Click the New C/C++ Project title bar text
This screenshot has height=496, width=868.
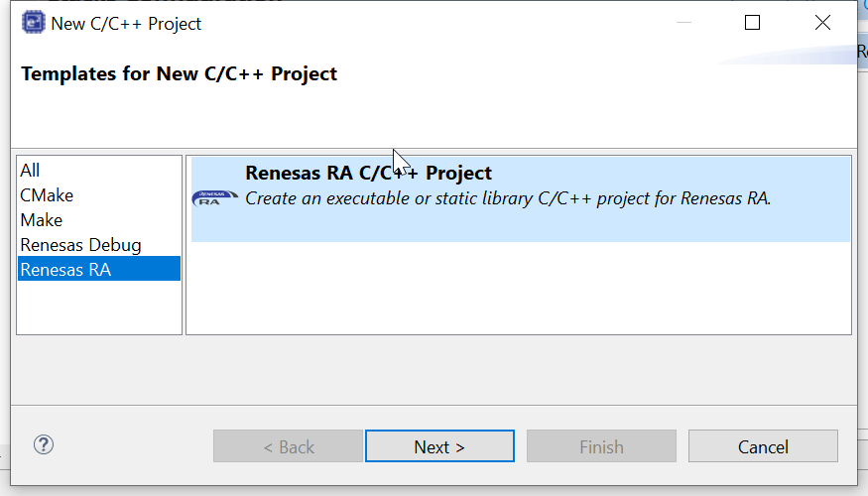126,23
